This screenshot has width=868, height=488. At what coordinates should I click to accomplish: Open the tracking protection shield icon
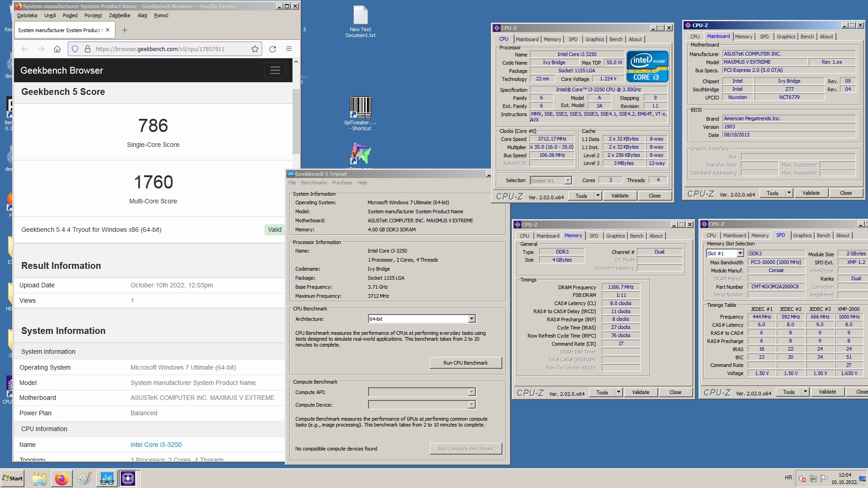point(75,49)
